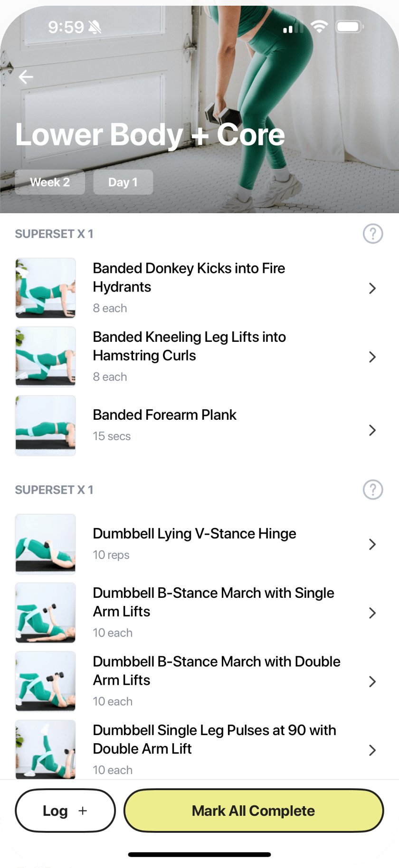
Task: Expand Banded Donkey Kicks chevron
Action: tap(372, 288)
